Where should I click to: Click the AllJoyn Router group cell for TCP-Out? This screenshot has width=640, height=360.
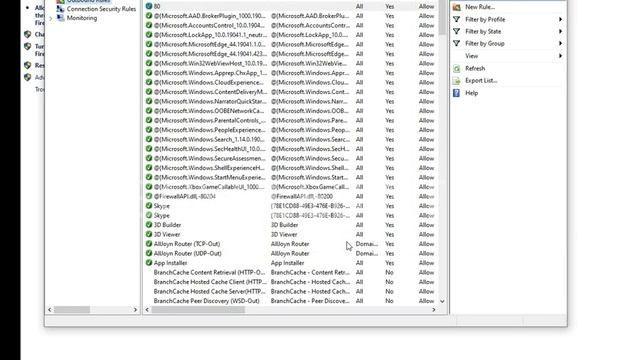[290, 244]
